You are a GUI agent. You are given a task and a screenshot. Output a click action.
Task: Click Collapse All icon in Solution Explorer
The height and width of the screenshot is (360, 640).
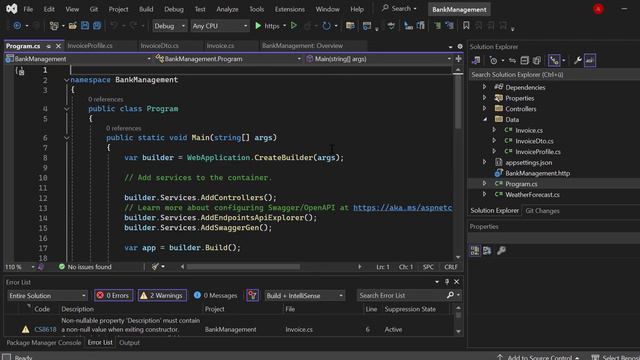click(x=524, y=61)
